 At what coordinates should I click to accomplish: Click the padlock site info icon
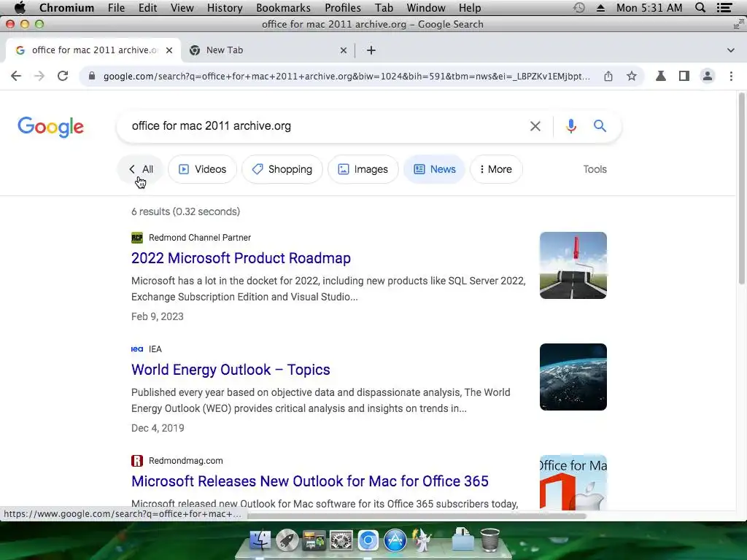(x=92, y=76)
